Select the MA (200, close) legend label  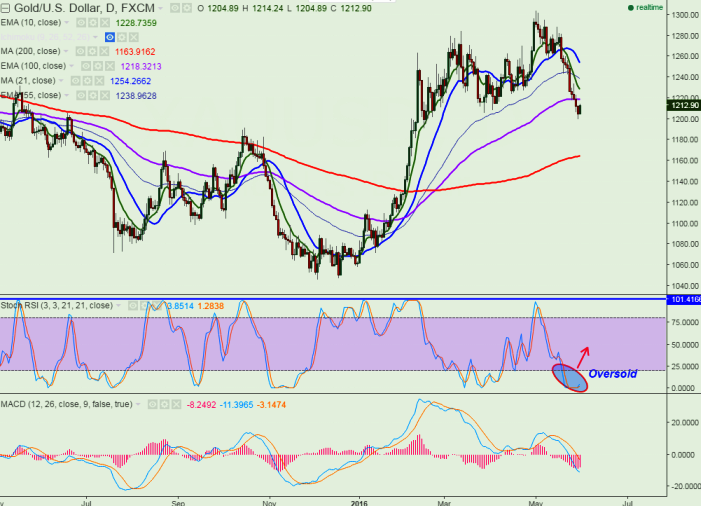30,51
